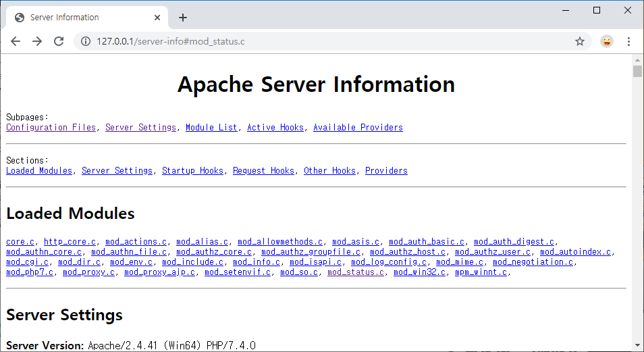This screenshot has width=644, height=352.
Task: Open the mod_auth_basic.c module link
Action: (x=427, y=242)
